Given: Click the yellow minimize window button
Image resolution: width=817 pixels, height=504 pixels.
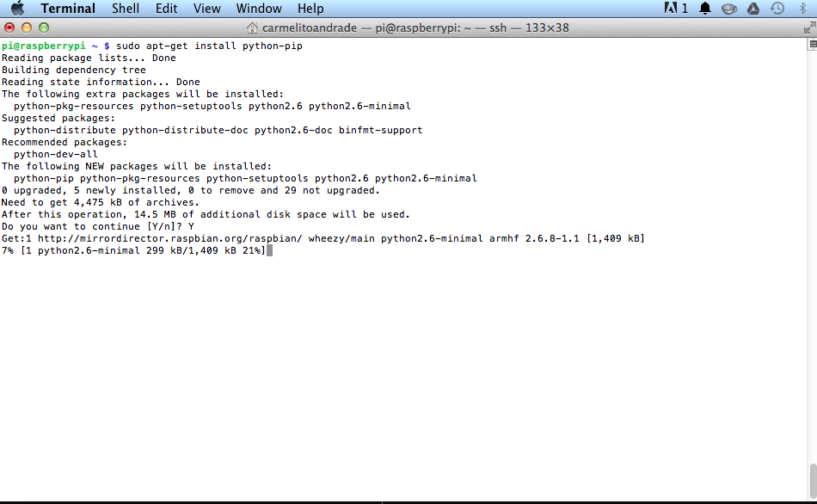Looking at the screenshot, I should click(27, 28).
